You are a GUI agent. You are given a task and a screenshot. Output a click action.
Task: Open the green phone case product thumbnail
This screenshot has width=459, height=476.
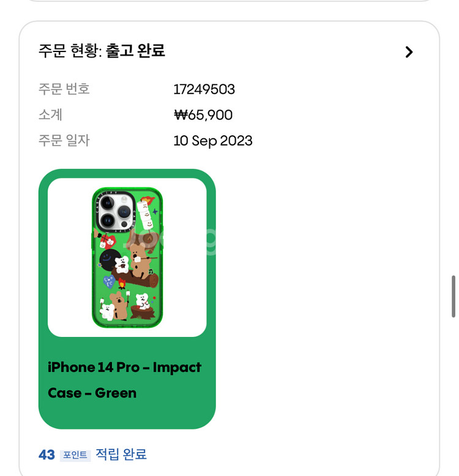(x=127, y=258)
